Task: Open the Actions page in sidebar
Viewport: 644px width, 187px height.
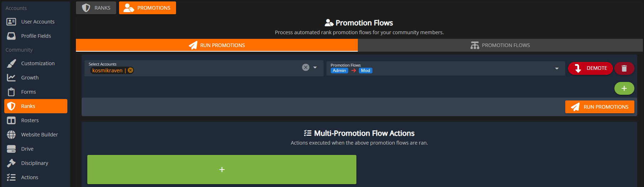Action: [29, 177]
